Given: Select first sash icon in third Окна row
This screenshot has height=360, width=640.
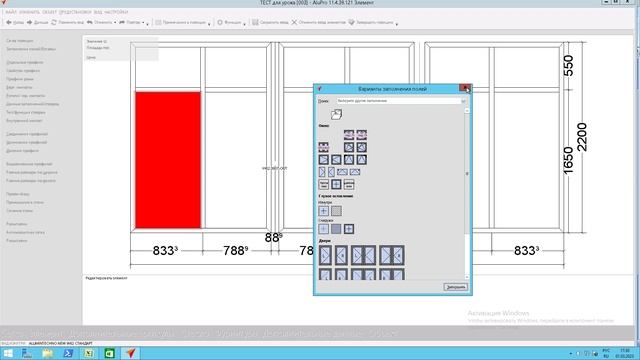Looking at the screenshot, I should click(324, 160).
